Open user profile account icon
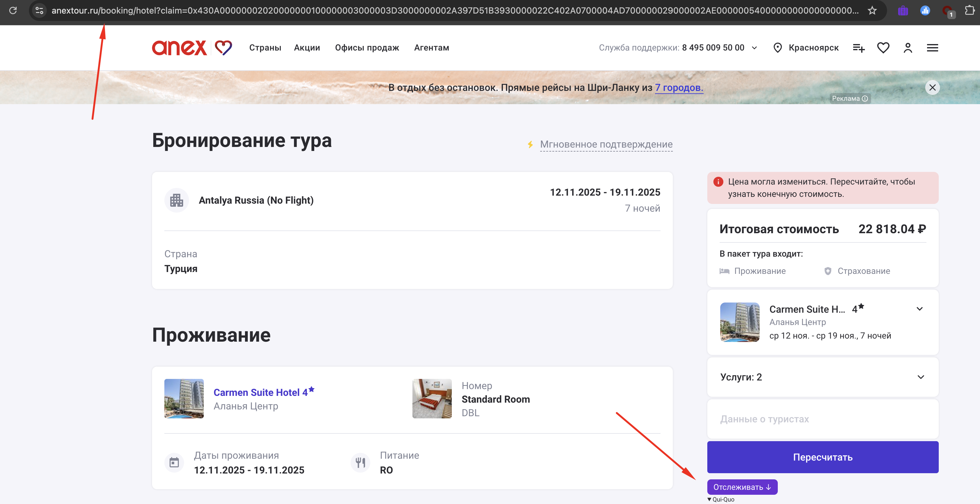 coord(908,48)
